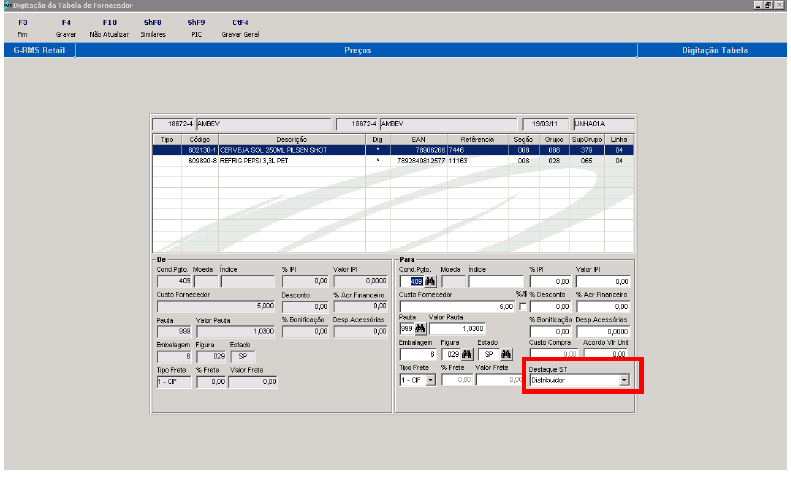Click the EAN column header
791x477 pixels.
419,140
